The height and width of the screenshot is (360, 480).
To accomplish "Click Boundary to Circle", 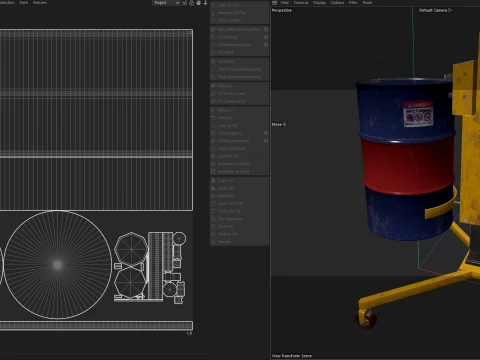I will point(239,164).
